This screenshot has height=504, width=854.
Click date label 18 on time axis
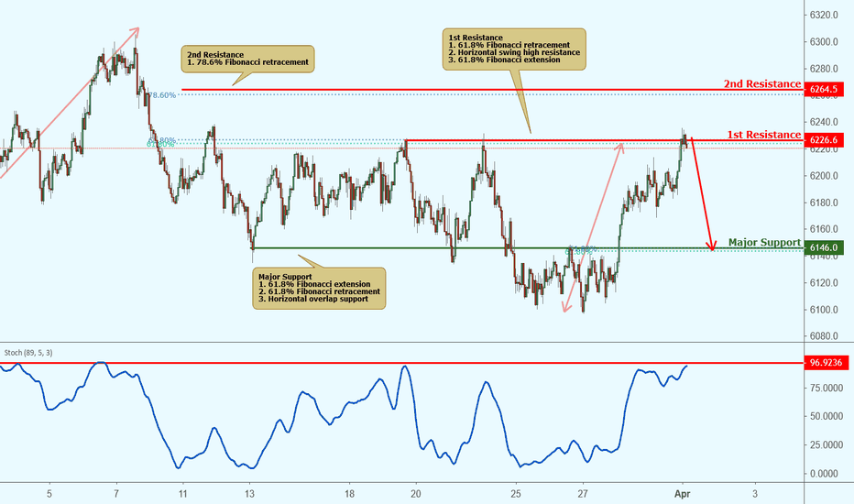click(x=349, y=494)
